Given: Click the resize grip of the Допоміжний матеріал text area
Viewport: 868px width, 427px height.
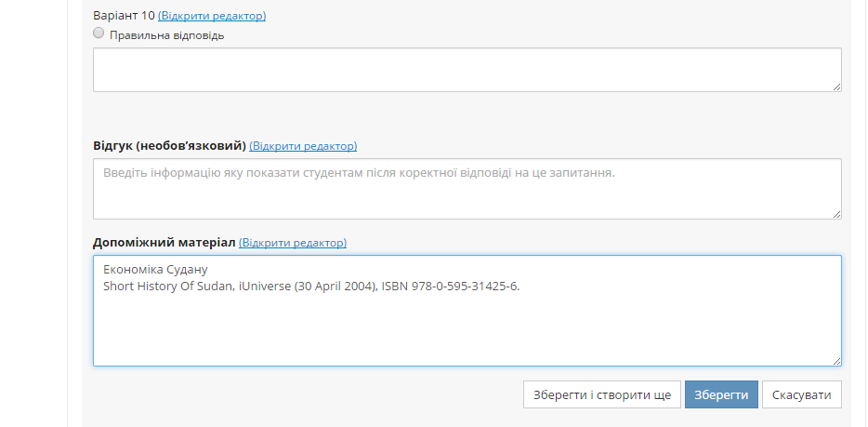Looking at the screenshot, I should (x=836, y=361).
